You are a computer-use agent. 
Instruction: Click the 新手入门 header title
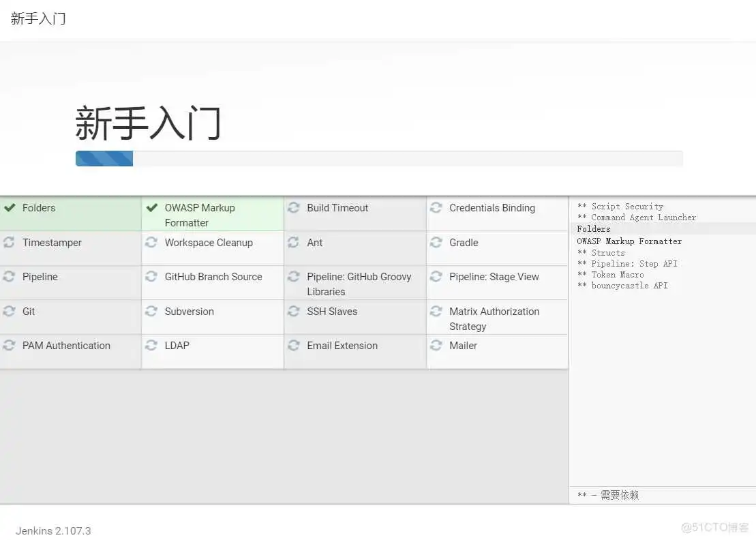click(147, 121)
